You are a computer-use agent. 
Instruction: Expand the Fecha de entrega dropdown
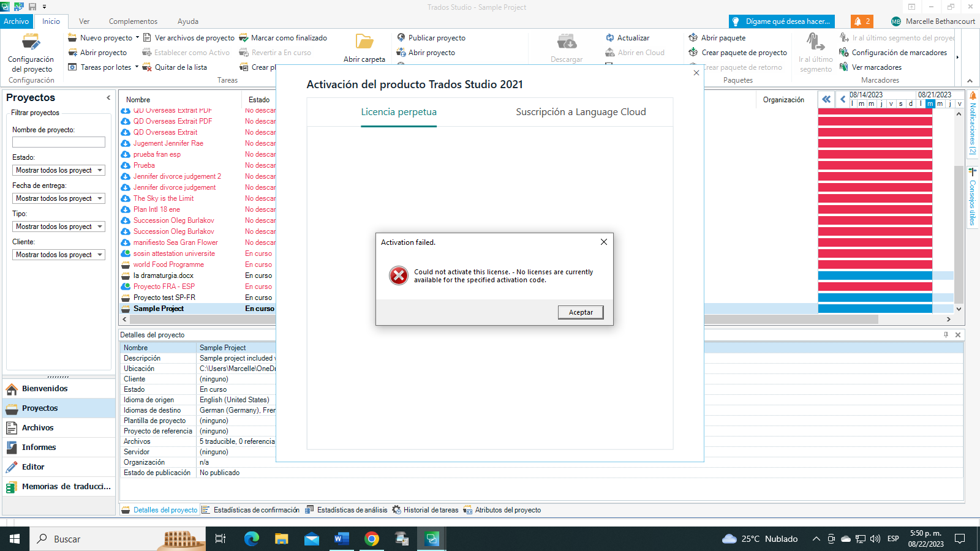tap(100, 198)
